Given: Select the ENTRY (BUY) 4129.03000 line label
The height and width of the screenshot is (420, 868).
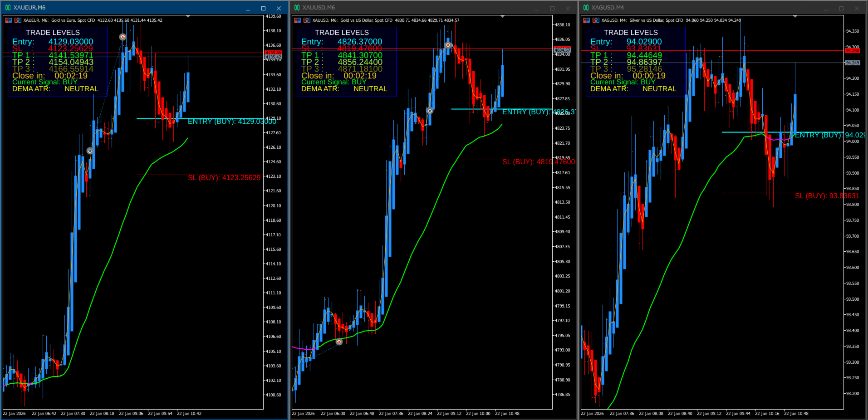Looking at the screenshot, I should pyautogui.click(x=232, y=122).
